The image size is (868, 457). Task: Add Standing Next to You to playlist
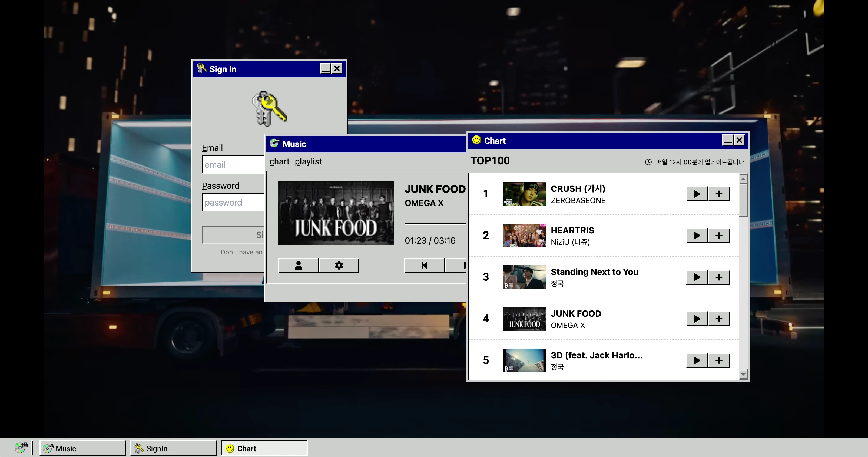tap(719, 277)
